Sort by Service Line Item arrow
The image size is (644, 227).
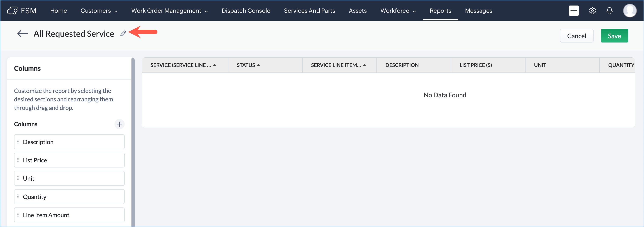pyautogui.click(x=365, y=65)
